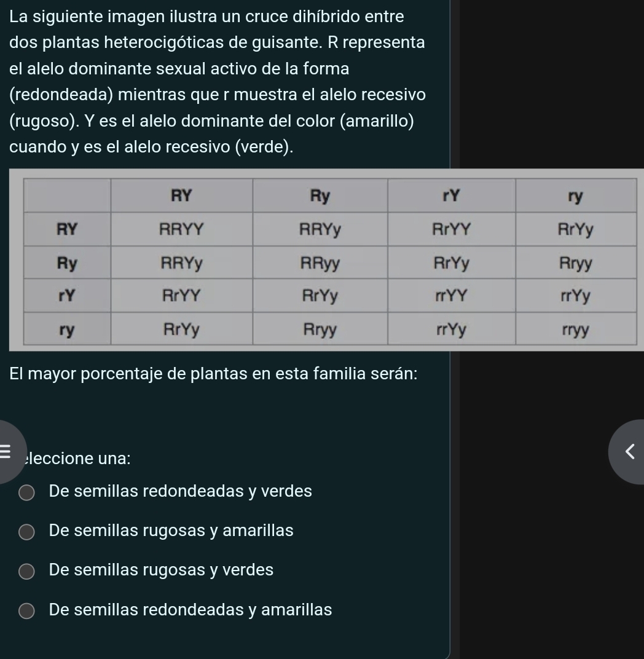This screenshot has height=659, width=644.
Task: Click the empty top-left table cell
Action: pyautogui.click(x=67, y=196)
